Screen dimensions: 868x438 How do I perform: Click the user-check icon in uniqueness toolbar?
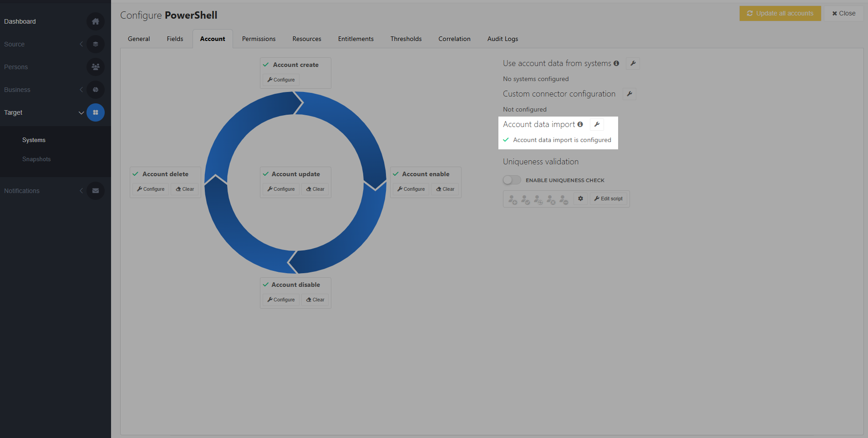[526, 199]
